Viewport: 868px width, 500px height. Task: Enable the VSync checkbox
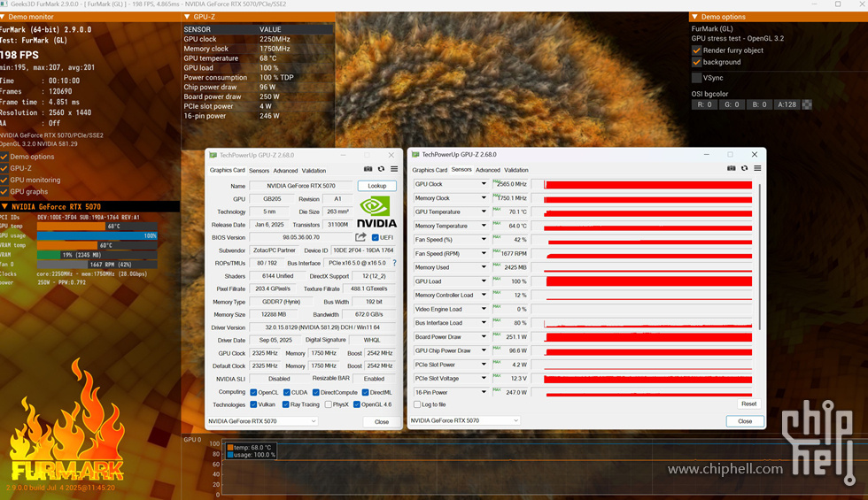click(697, 78)
